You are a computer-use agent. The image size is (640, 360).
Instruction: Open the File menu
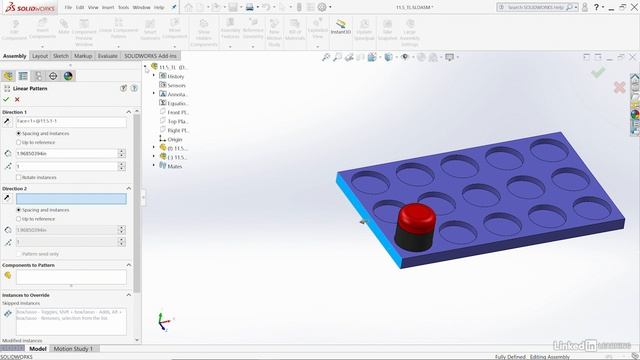click(68, 7)
